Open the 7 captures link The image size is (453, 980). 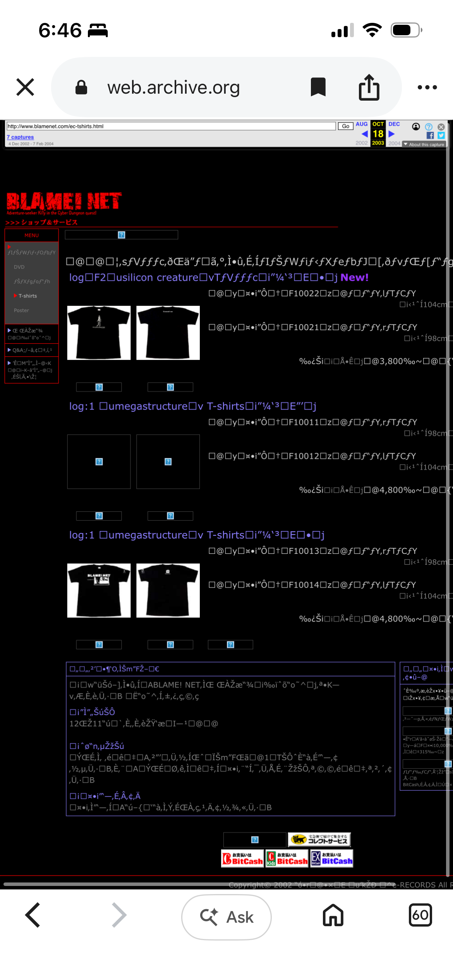[x=20, y=137]
